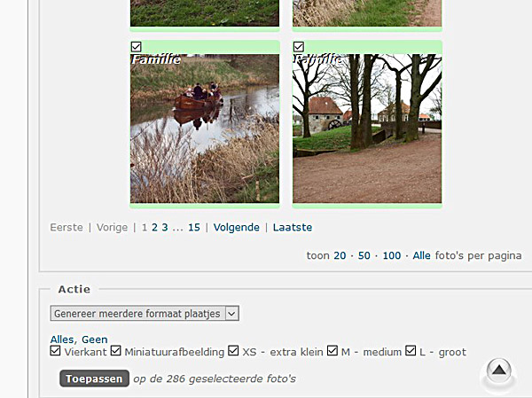Show 20 photos per page
532x398 pixels.
click(x=340, y=255)
